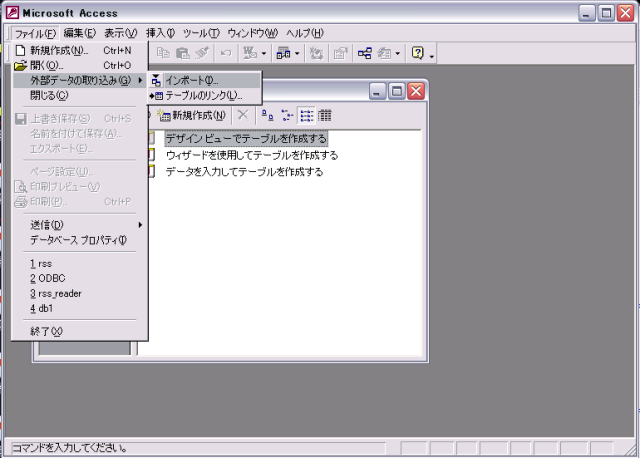
Task: Open toolbar options arrow after Help icon
Action: coord(432,54)
